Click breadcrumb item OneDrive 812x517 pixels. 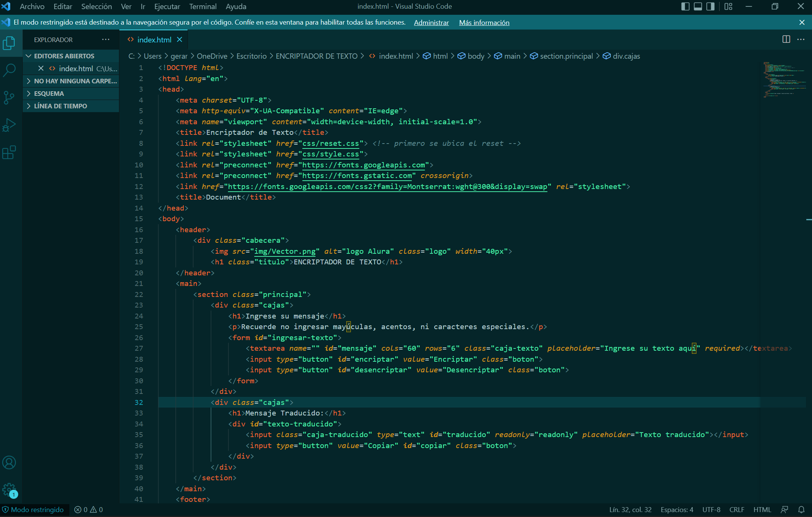212,56
